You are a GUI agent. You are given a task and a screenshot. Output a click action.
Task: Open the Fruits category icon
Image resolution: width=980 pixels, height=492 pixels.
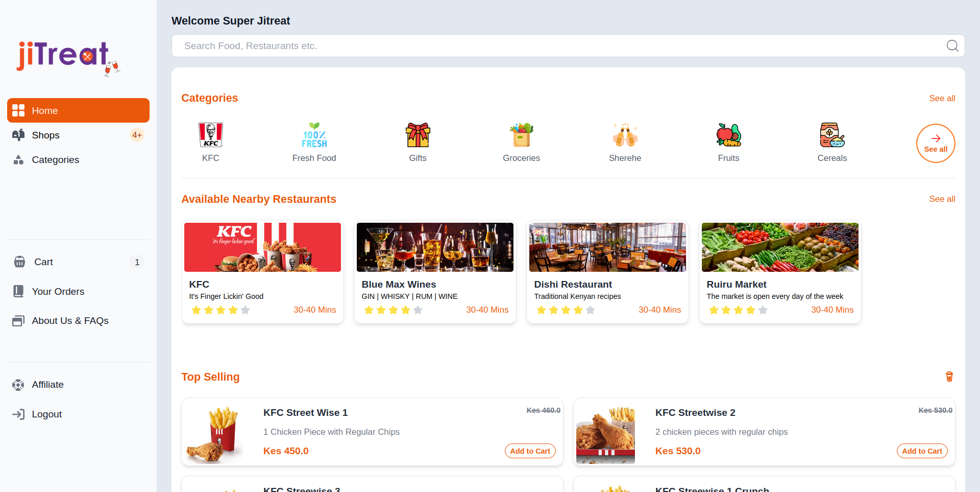728,135
